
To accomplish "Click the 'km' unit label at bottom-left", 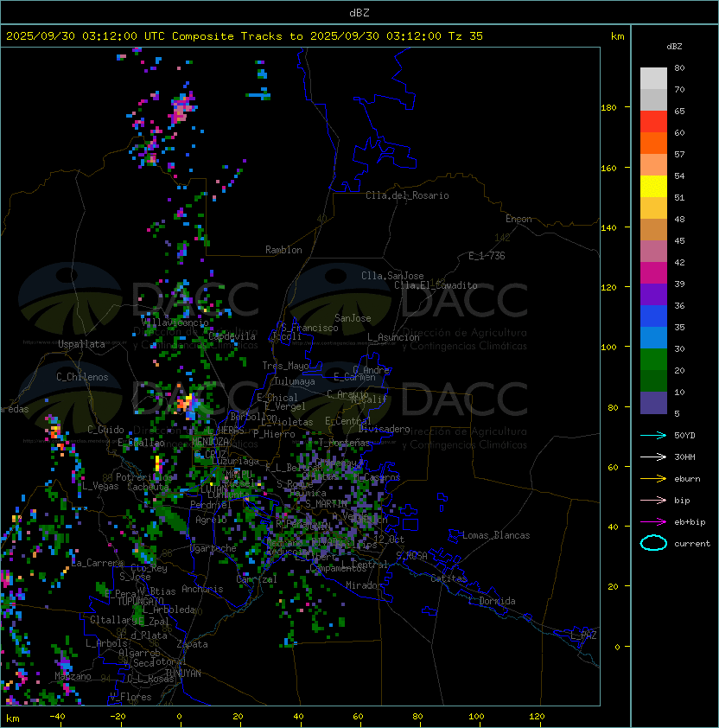I will 13,718.
